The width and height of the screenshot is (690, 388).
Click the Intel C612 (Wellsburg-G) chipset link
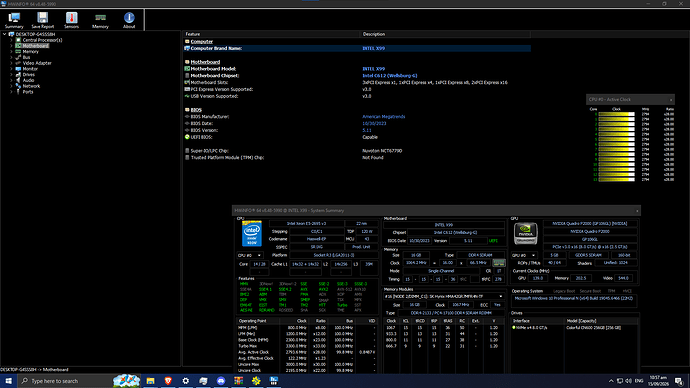point(389,76)
